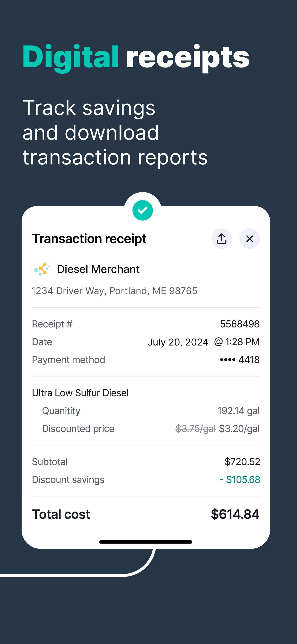Tap the strikethrough $3.75/gal original price
The height and width of the screenshot is (644, 297).
coord(196,429)
